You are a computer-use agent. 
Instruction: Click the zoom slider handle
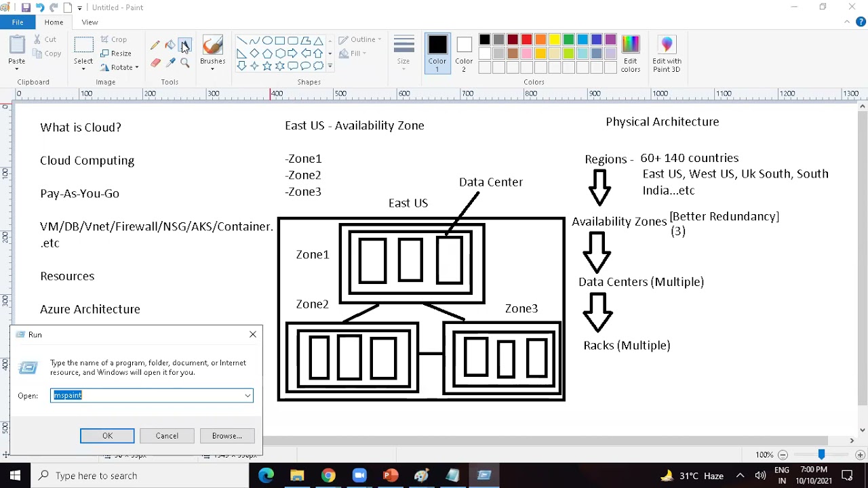click(821, 455)
